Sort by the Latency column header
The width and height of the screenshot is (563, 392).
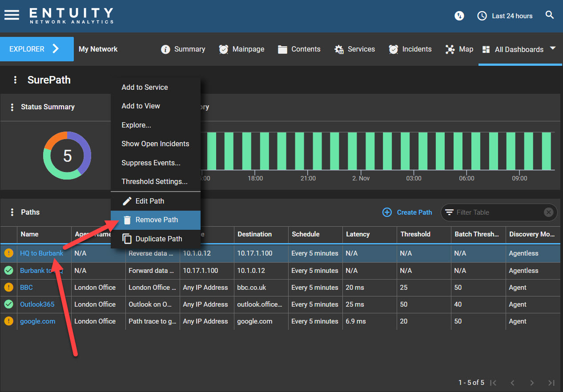click(x=370, y=234)
